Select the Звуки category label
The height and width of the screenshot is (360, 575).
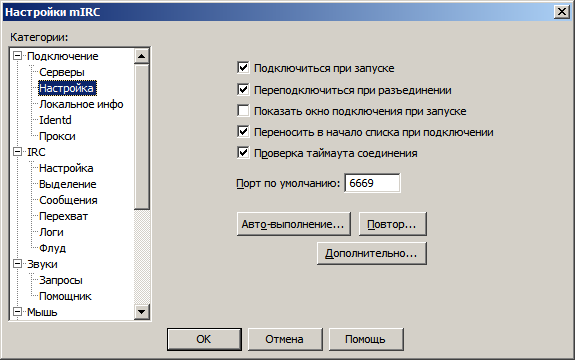pyautogui.click(x=42, y=264)
